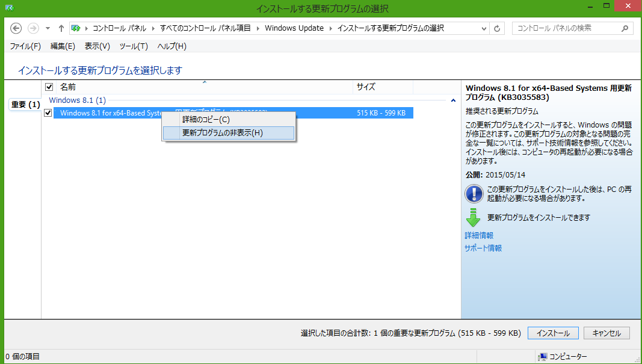Click the キャンセル button
This screenshot has height=364, width=642.
[607, 333]
